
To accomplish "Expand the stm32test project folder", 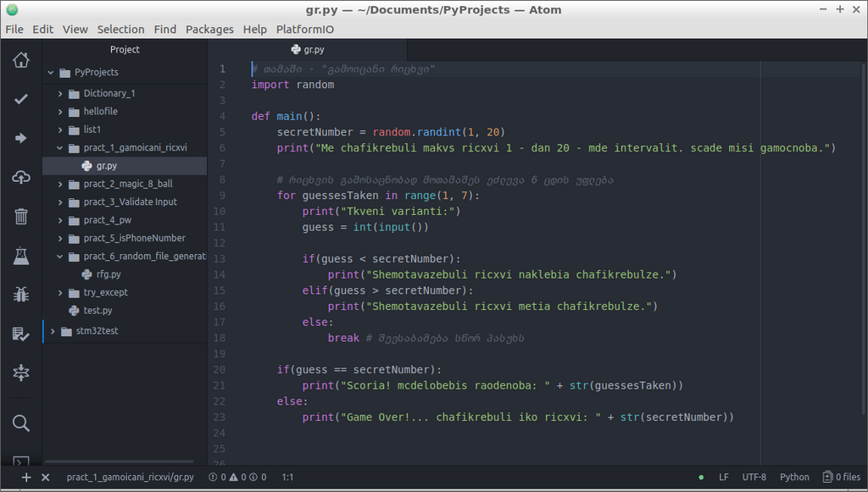I will pos(53,331).
